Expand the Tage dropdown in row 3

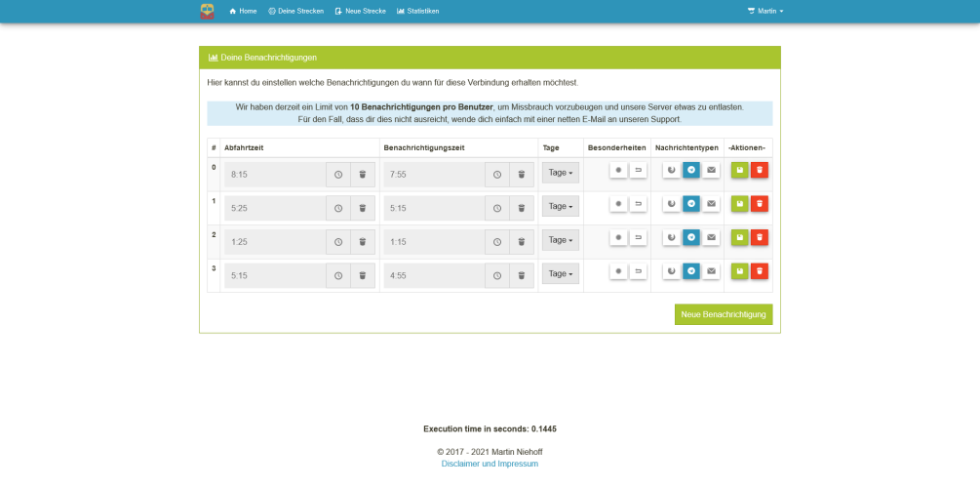560,273
